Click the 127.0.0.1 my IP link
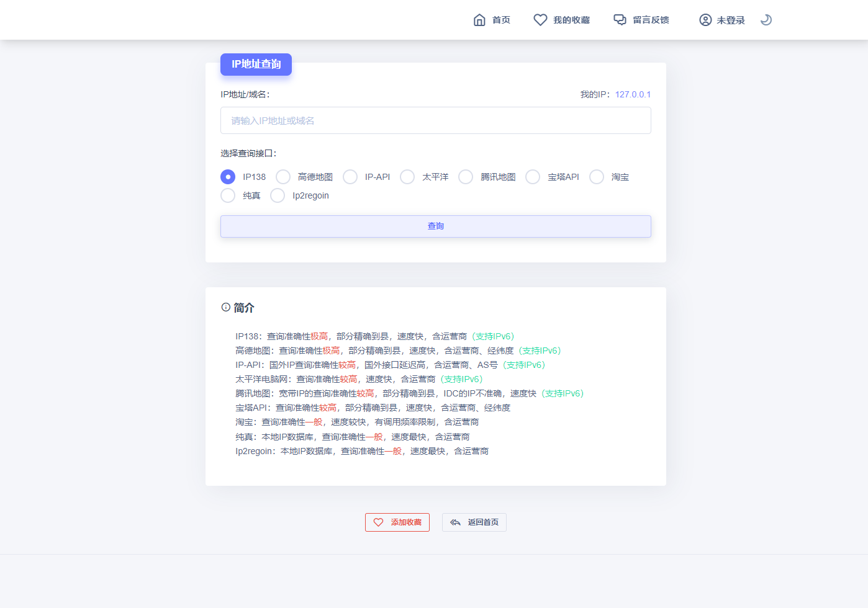 [x=633, y=94]
